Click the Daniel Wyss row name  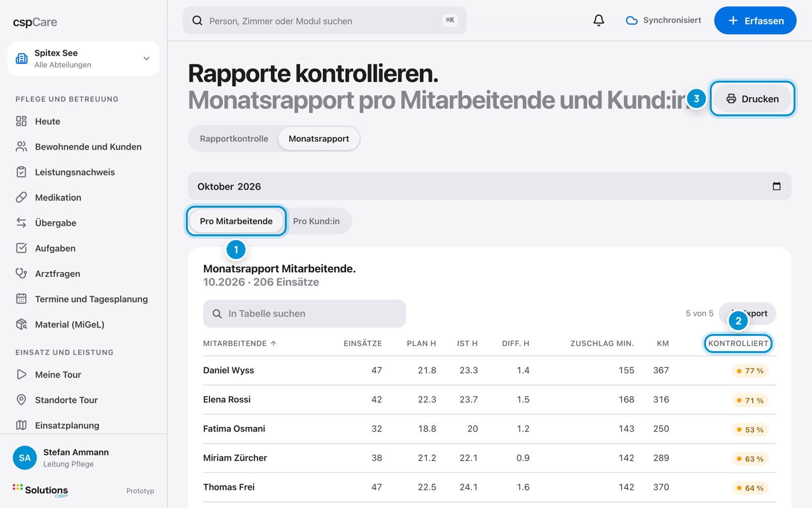coord(228,370)
